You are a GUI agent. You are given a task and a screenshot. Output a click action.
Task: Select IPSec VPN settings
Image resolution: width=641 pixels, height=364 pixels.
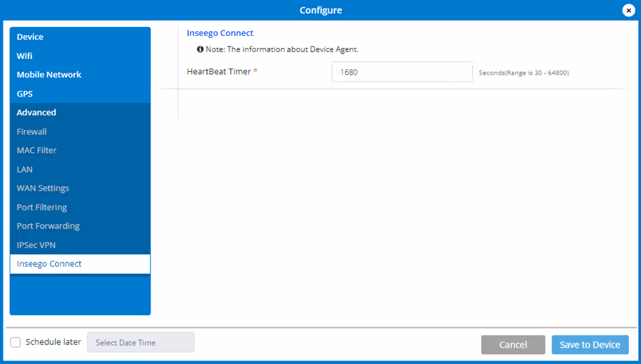tap(80, 245)
